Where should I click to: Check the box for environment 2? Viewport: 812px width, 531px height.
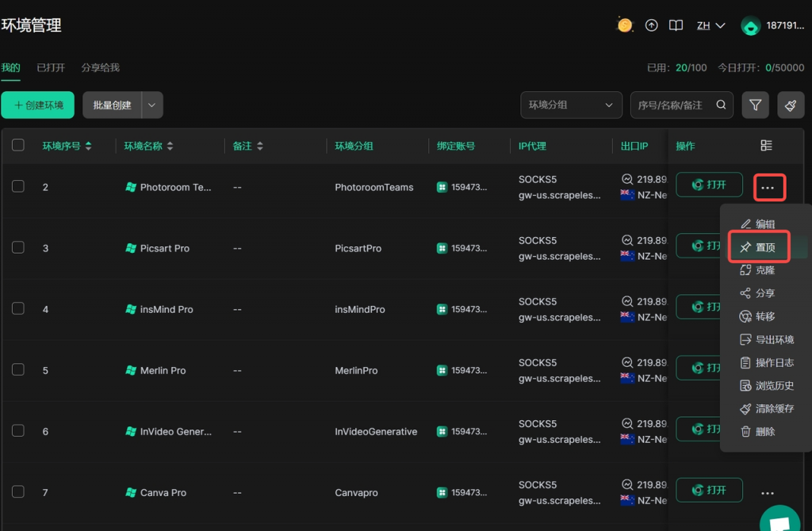coord(18,186)
